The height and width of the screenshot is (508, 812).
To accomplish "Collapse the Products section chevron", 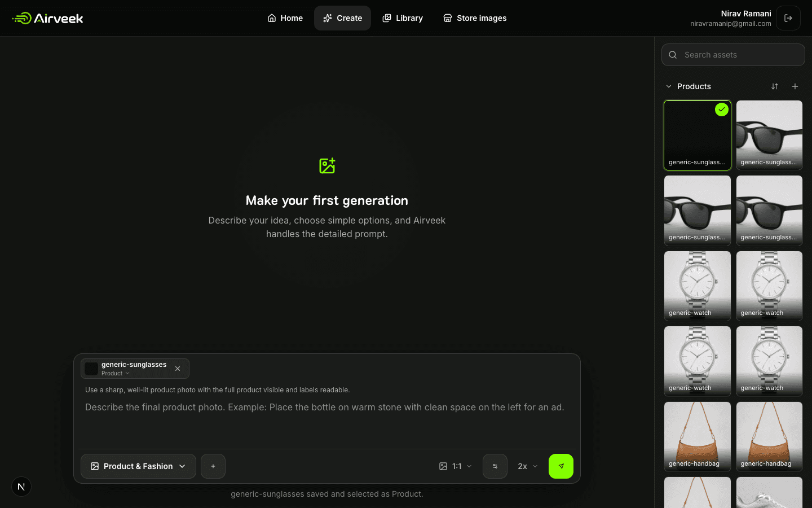I will click(669, 86).
